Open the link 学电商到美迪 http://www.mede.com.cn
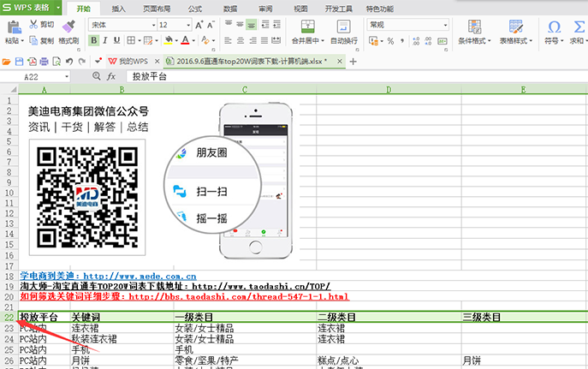 point(108,276)
